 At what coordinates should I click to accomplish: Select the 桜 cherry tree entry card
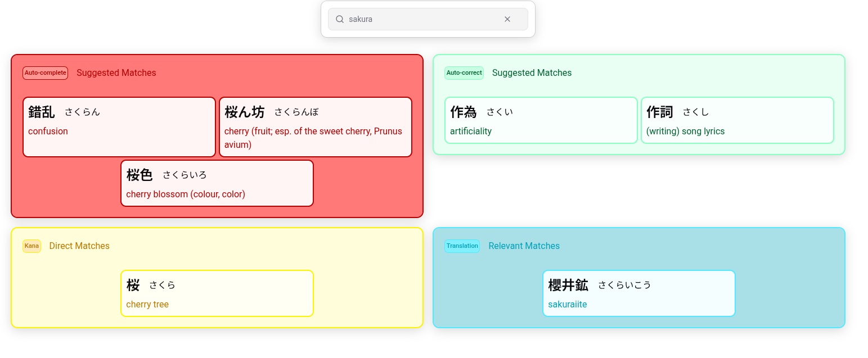coord(217,293)
